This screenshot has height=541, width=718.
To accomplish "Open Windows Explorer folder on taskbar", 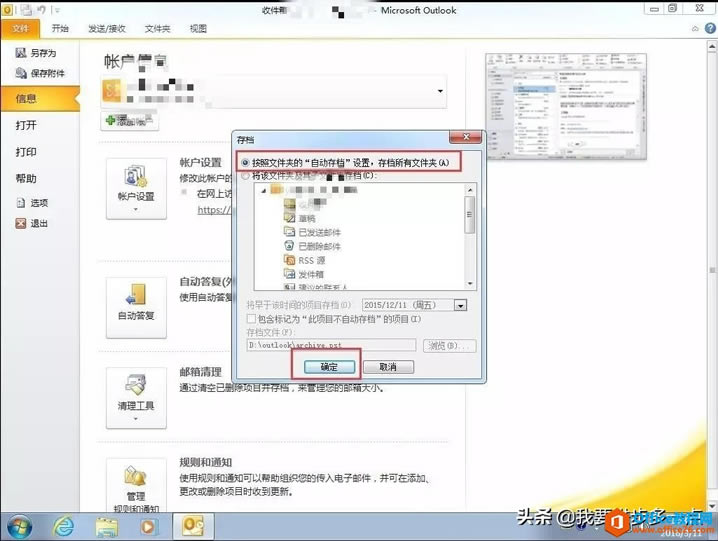I will pyautogui.click(x=107, y=527).
